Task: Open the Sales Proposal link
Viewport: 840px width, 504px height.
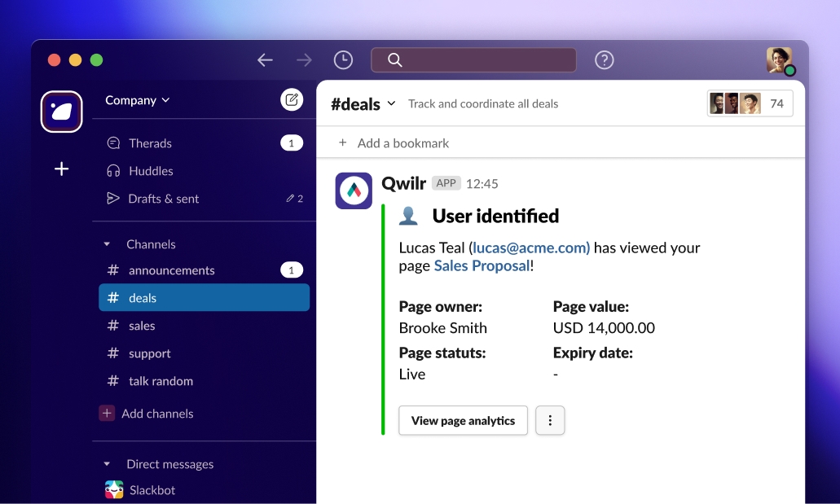Action: point(482,265)
